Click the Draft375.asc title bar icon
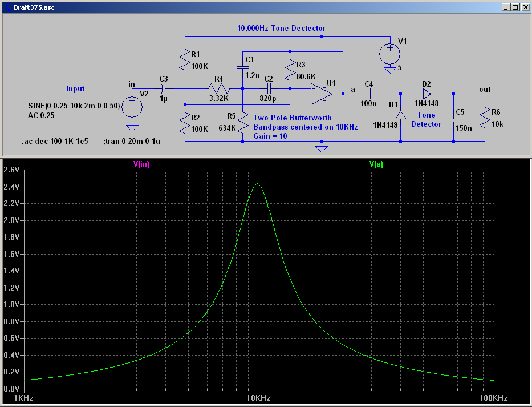532x407 pixels. pyautogui.click(x=7, y=7)
